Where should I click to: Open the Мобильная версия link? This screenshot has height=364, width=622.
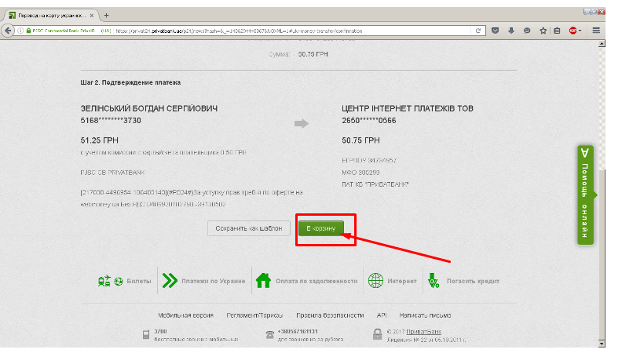(x=187, y=315)
